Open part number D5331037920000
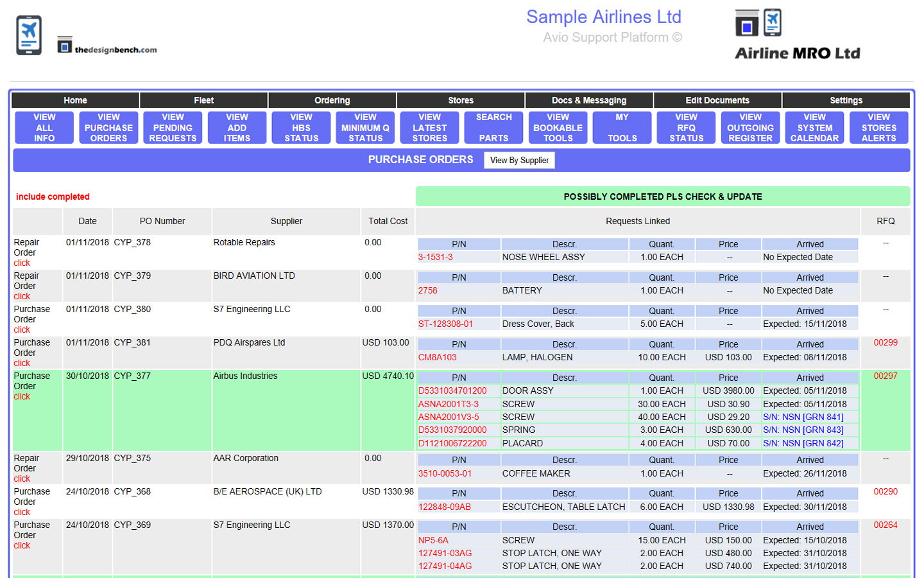Viewport: 924px width, 578px height. 452,430
